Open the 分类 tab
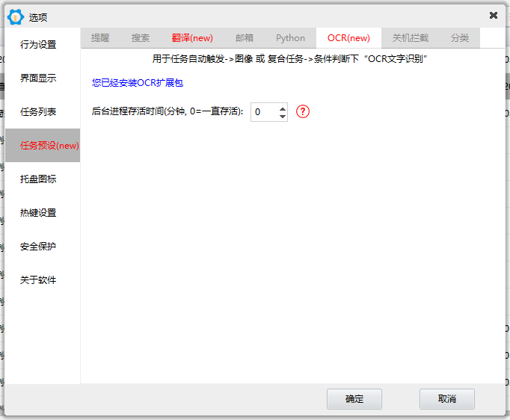Viewport: 510px width, 420px height. 460,38
